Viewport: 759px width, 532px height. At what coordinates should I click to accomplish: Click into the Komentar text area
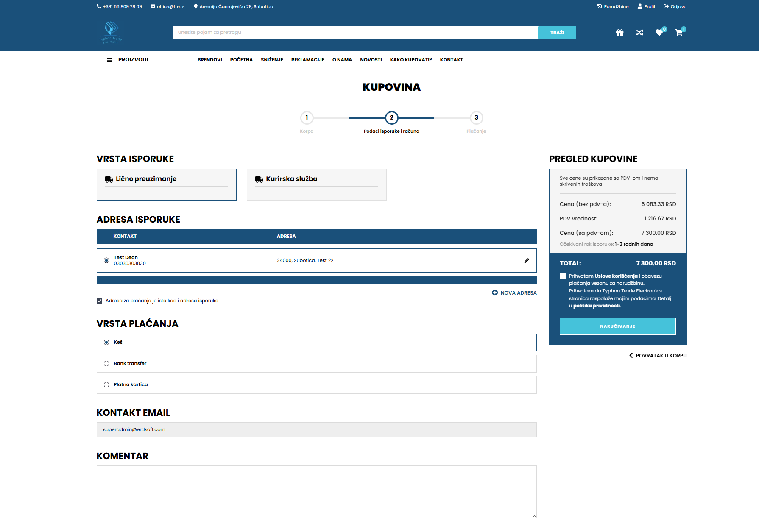tap(316, 491)
